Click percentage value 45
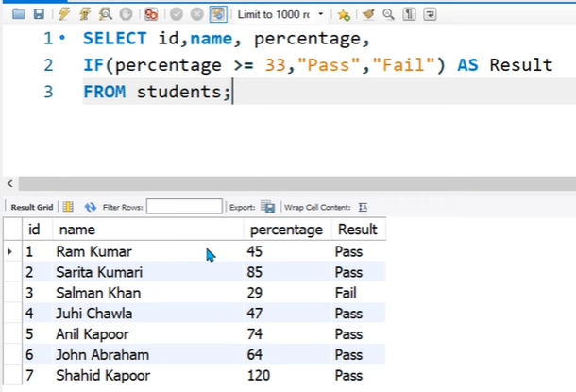Image resolution: width=576 pixels, height=392 pixels. click(x=255, y=251)
